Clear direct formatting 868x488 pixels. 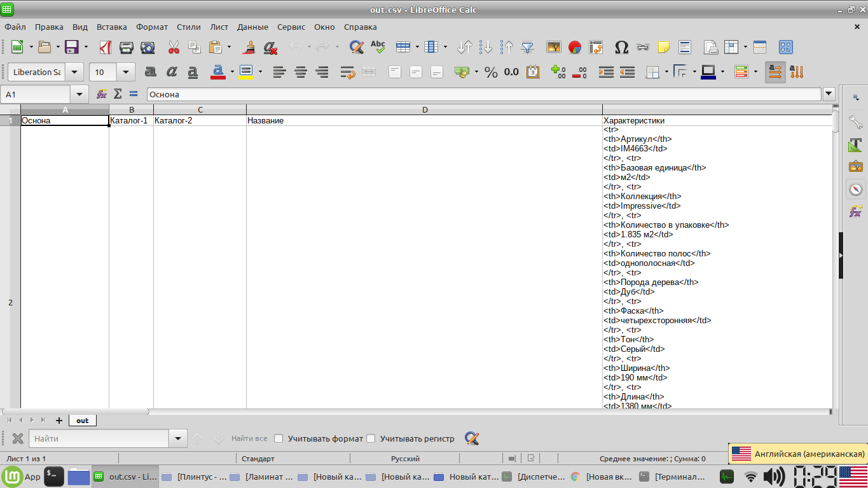[270, 47]
